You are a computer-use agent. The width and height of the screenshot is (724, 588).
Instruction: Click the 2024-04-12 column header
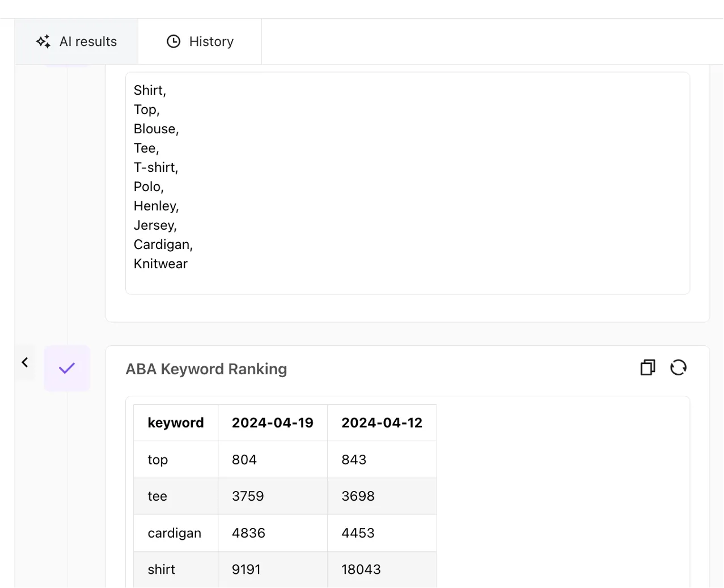pyautogui.click(x=382, y=423)
